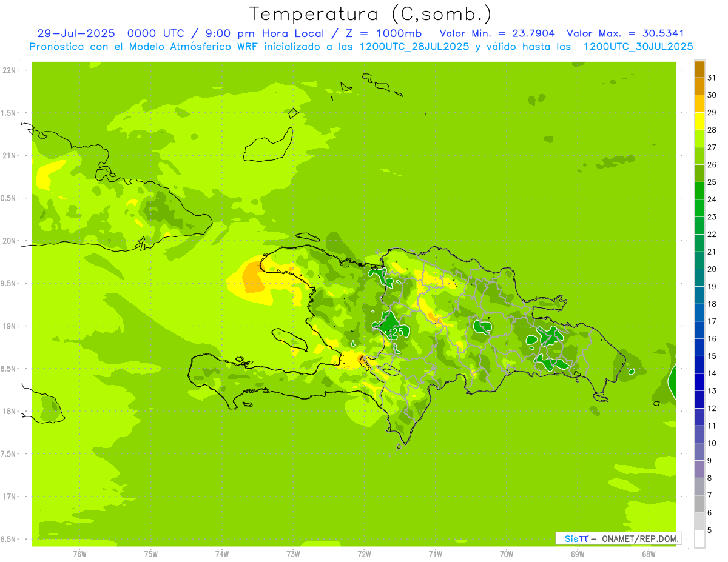
Task: Pick the lime swatch between 27 and 28
Action: click(x=699, y=139)
